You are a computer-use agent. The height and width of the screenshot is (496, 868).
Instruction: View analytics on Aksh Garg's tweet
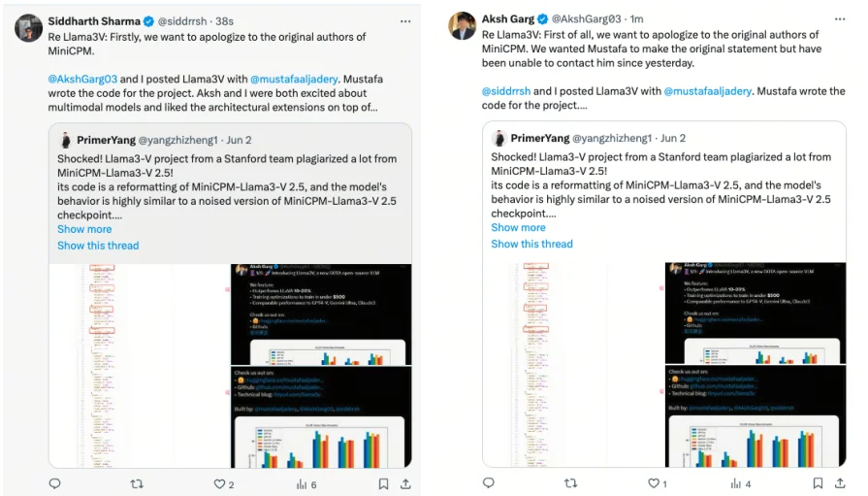point(735,482)
